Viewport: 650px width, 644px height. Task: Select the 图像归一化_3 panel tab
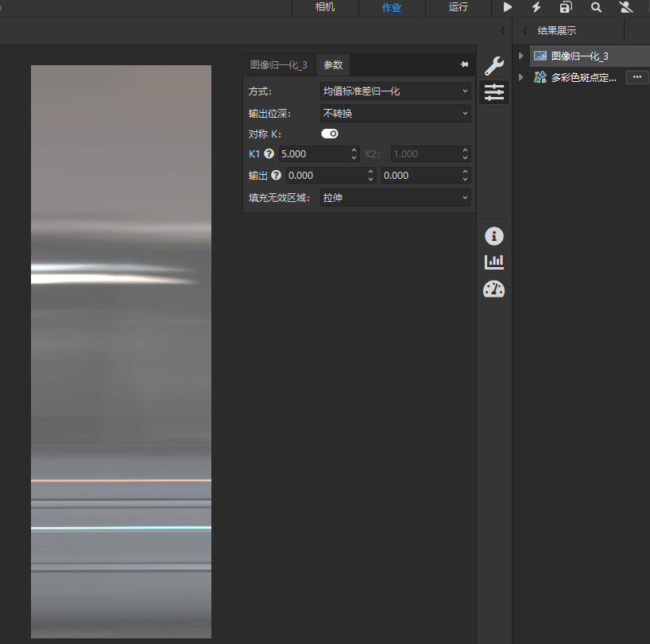[x=279, y=65]
